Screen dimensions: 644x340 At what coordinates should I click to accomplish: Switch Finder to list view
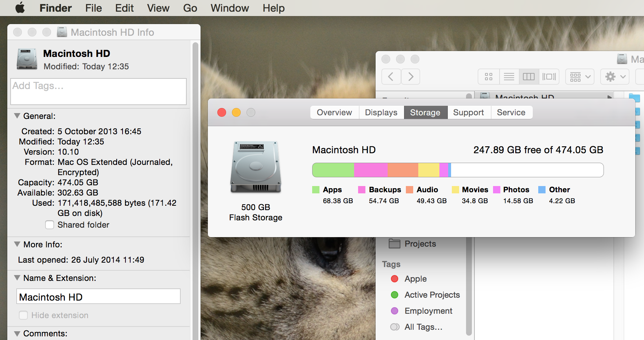509,77
